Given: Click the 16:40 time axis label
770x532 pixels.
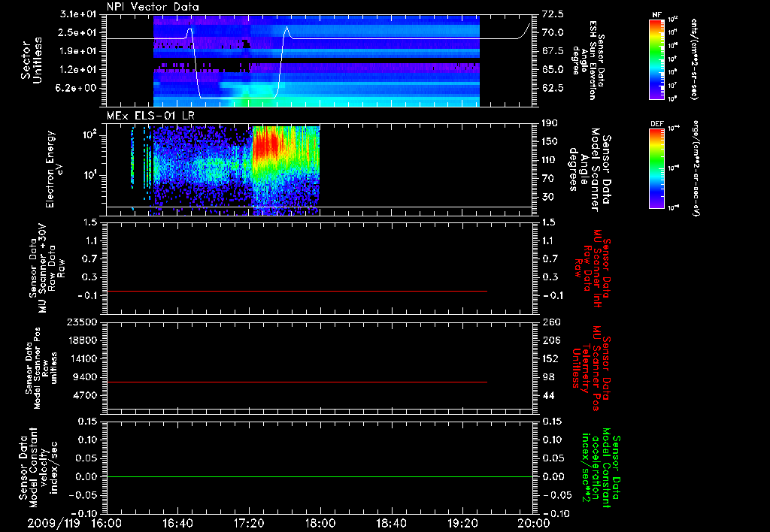Looking at the screenshot, I should 177,523.
